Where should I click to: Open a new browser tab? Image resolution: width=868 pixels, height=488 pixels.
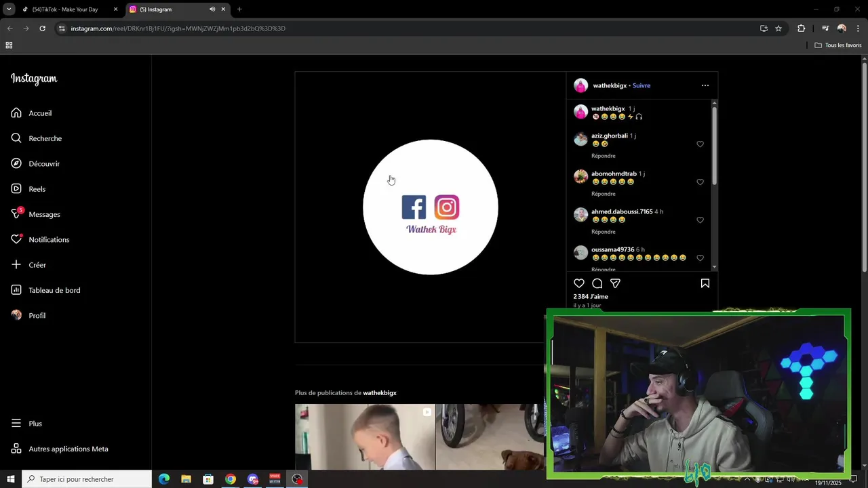tap(239, 9)
